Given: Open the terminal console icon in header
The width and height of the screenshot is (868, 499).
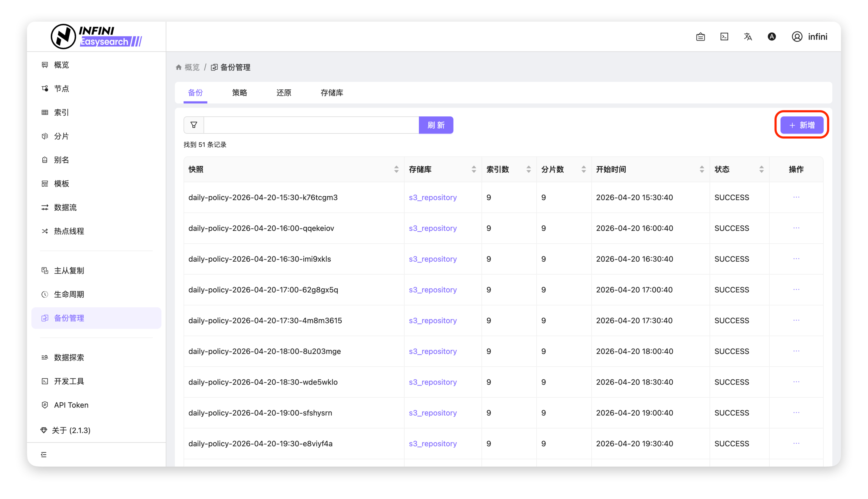Looking at the screenshot, I should coord(724,37).
